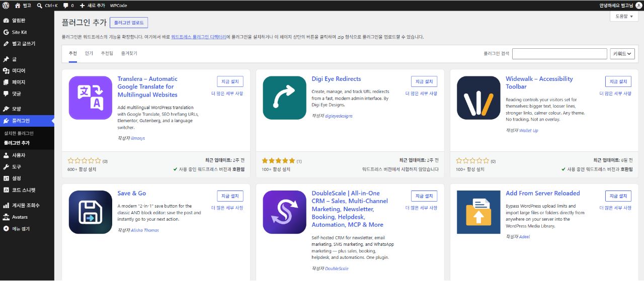644x281 pixels.
Task: Open author link Wallet Up
Action: [x=528, y=131]
